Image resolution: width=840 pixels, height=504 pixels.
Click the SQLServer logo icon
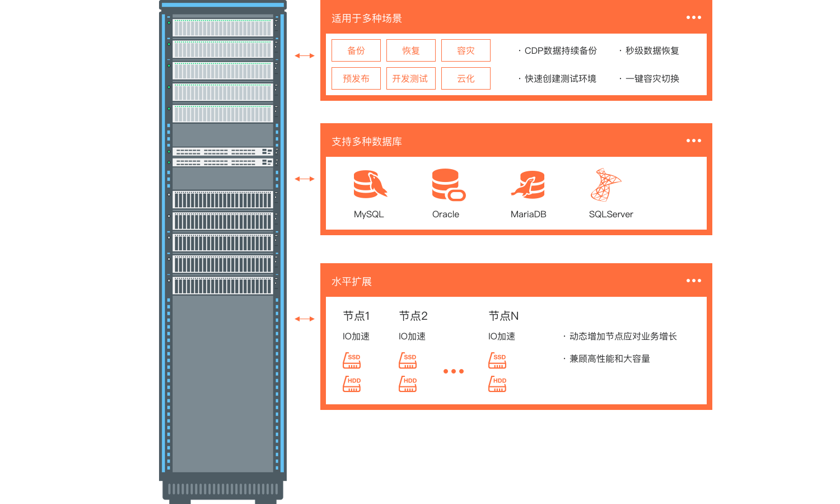[x=606, y=185]
